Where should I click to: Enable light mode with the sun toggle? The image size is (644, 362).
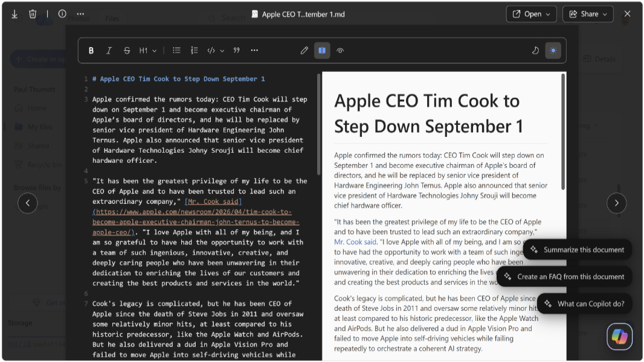click(x=553, y=50)
